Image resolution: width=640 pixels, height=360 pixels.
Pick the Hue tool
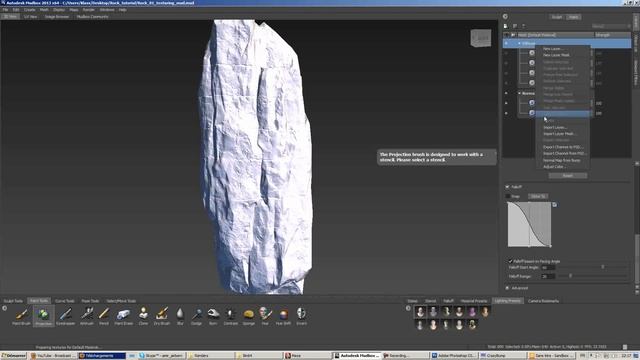[x=265, y=316]
